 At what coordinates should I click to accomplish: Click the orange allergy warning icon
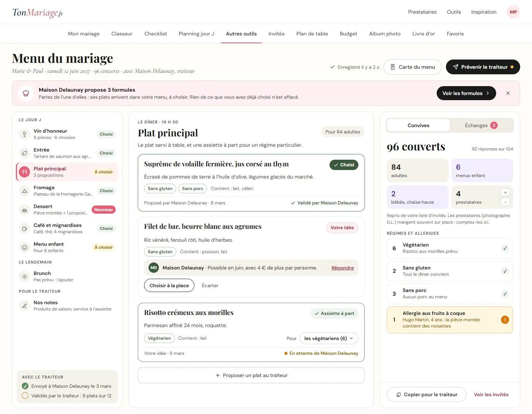tap(505, 320)
